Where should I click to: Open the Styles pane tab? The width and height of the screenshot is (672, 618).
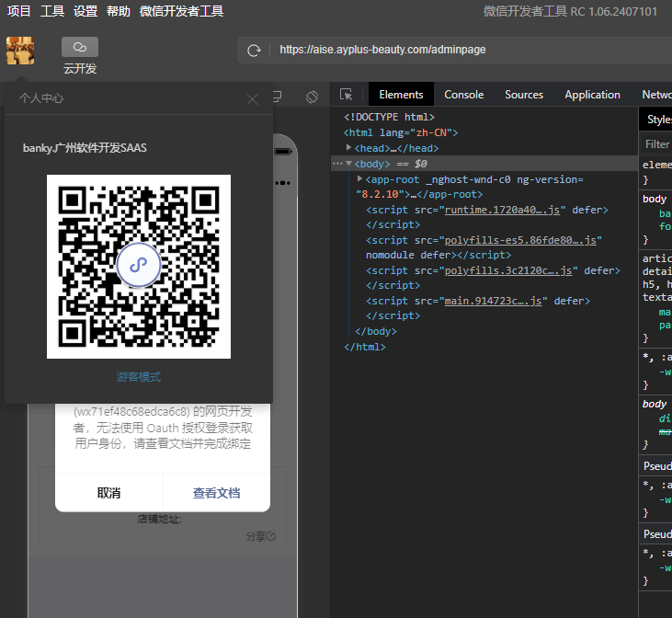pos(658,120)
